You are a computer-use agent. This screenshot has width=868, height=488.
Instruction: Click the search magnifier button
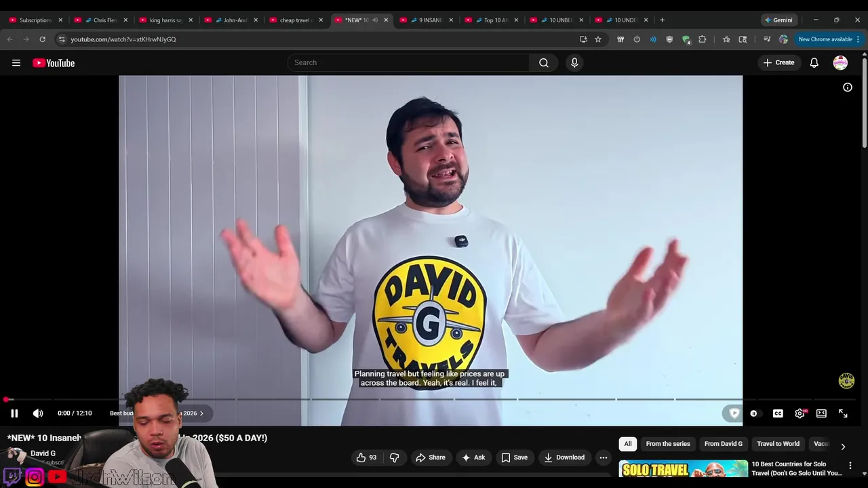click(544, 62)
